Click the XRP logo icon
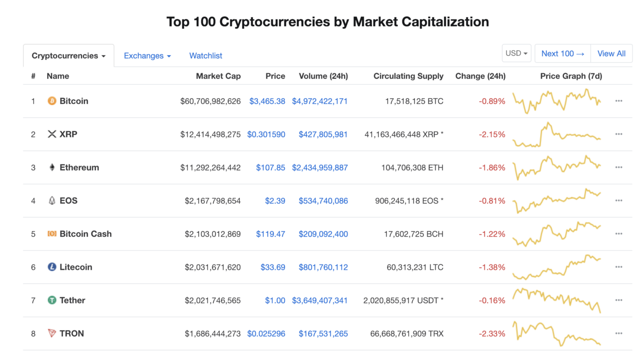Screen dimensions: 644x353 click(x=52, y=134)
